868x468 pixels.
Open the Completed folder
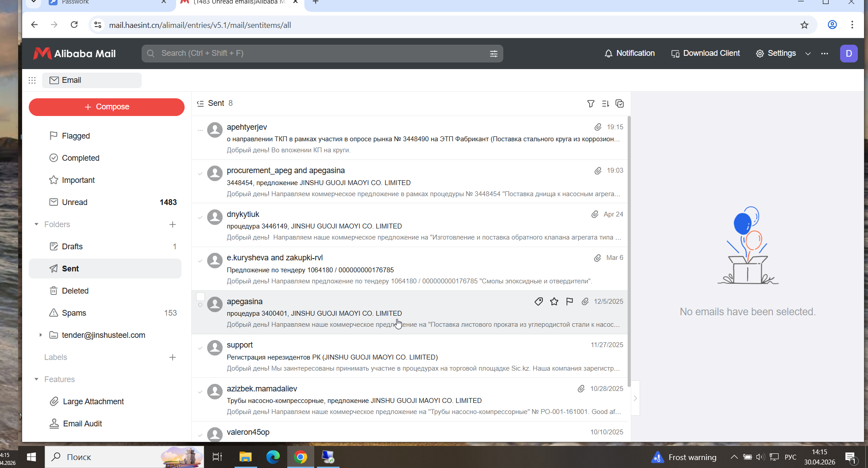coord(105,158)
